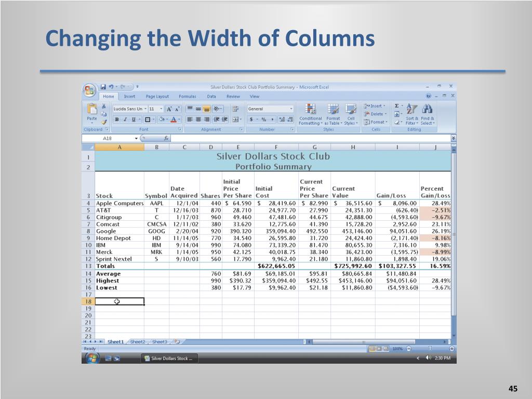Apply Accounting dollar number format
Viewport: 532px width, 399px height.
tap(251, 119)
